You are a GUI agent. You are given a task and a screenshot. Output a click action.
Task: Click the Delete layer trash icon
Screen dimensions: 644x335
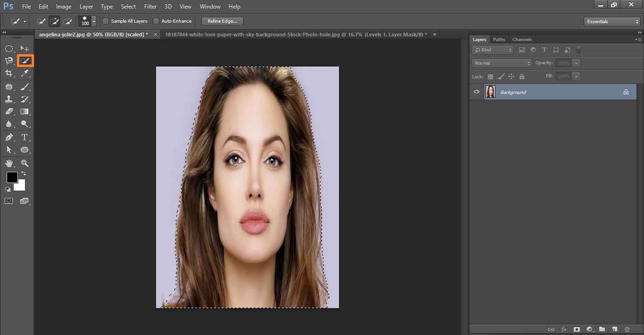(x=627, y=329)
